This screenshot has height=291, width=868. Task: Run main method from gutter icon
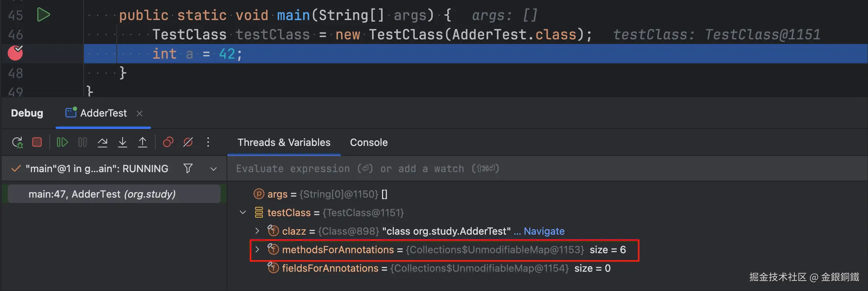click(x=43, y=15)
